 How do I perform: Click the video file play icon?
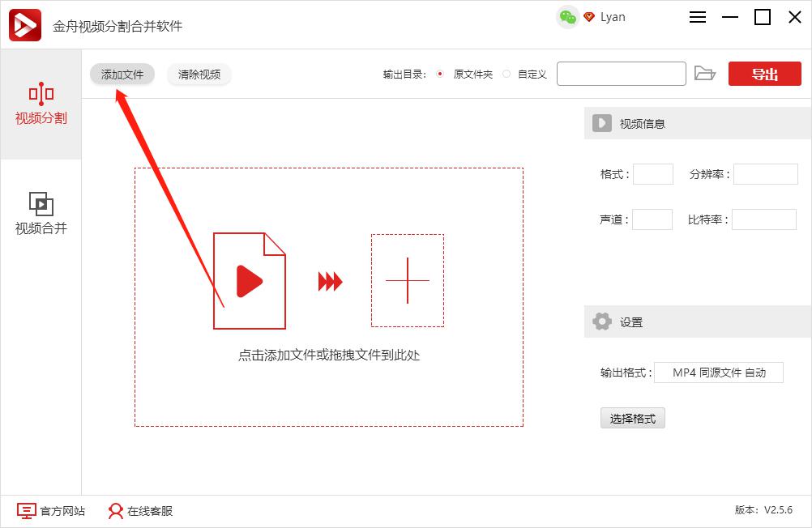[250, 280]
